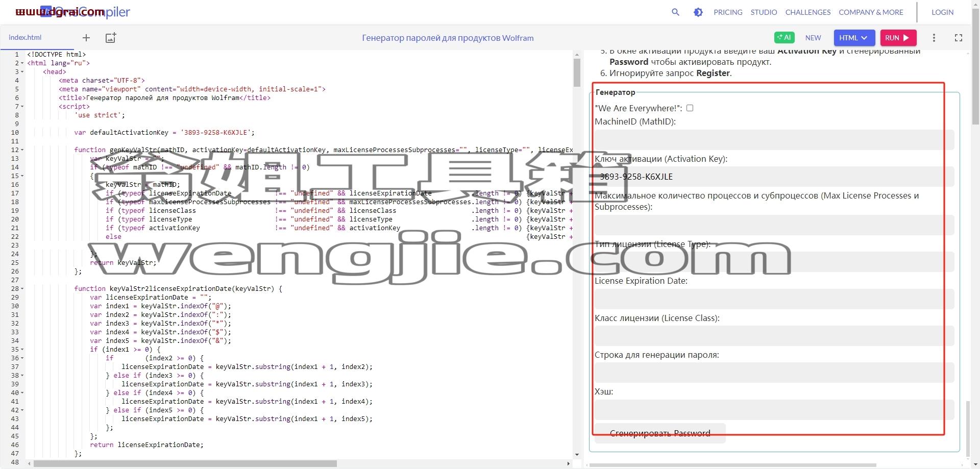Click the LOGIN link
The image size is (980, 469).
pyautogui.click(x=942, y=12)
